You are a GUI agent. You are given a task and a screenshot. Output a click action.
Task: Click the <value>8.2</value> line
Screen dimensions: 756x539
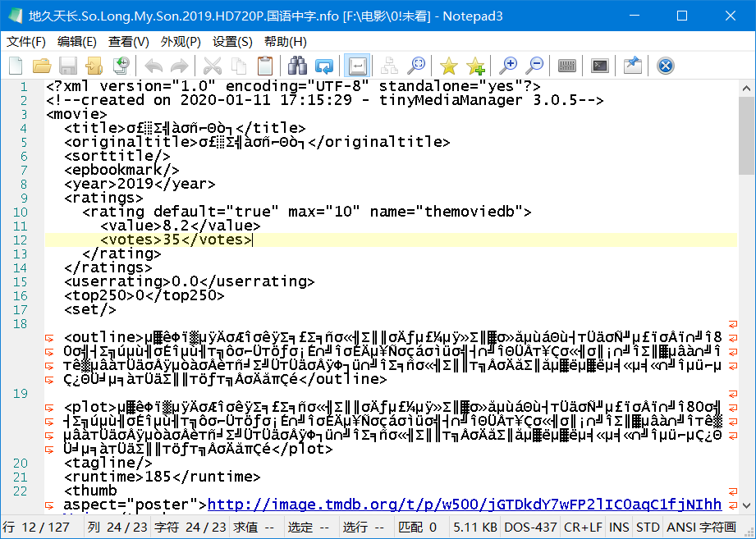pyautogui.click(x=181, y=226)
